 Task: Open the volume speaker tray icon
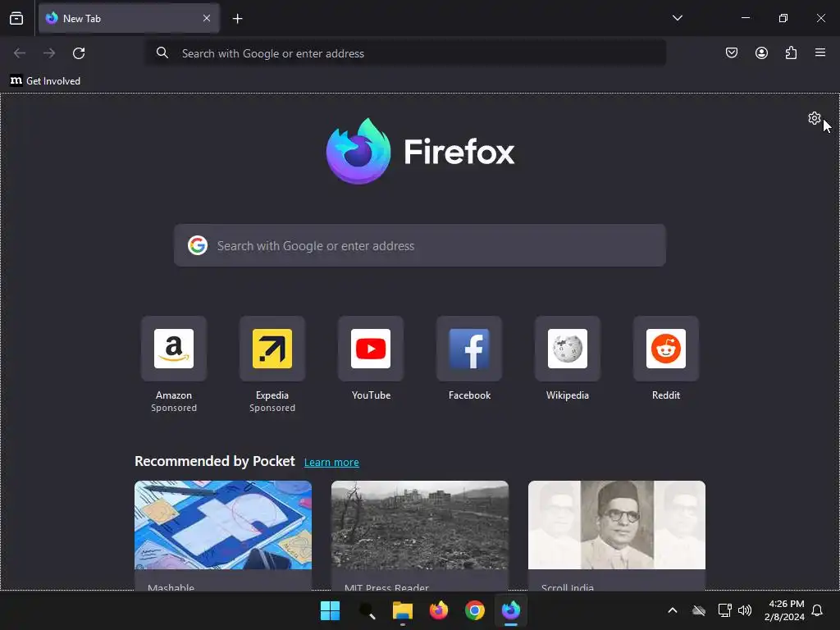click(x=745, y=610)
